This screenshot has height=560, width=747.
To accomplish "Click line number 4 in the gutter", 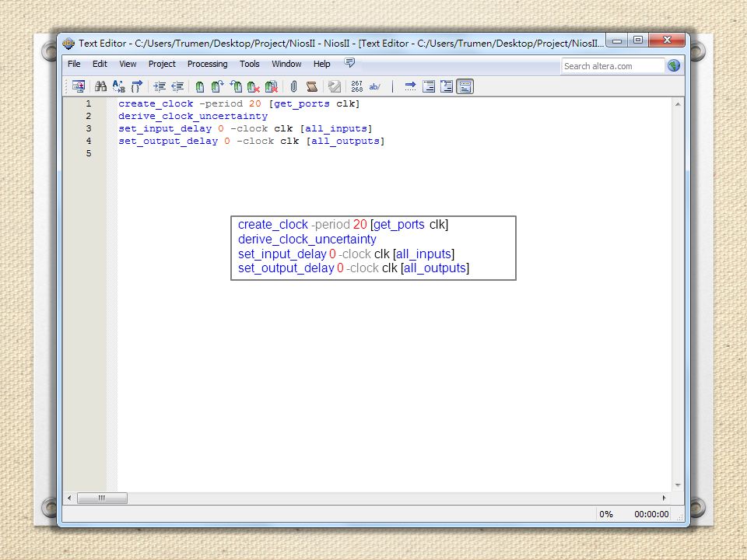I will pos(89,141).
